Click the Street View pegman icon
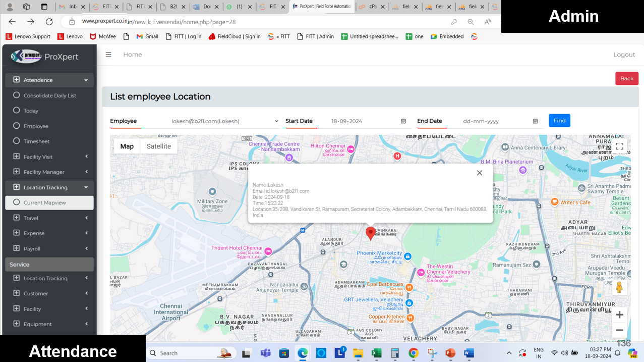 [619, 287]
